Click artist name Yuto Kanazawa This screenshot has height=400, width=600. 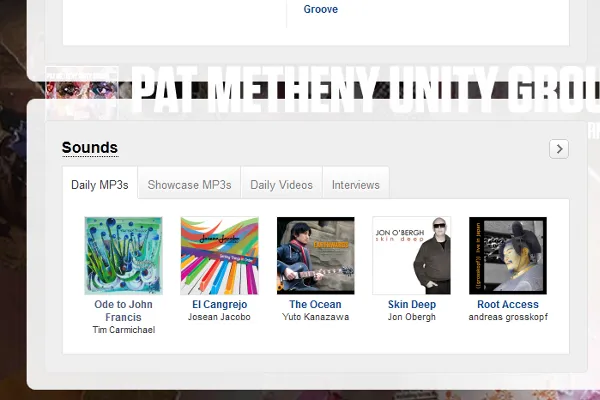click(x=316, y=317)
